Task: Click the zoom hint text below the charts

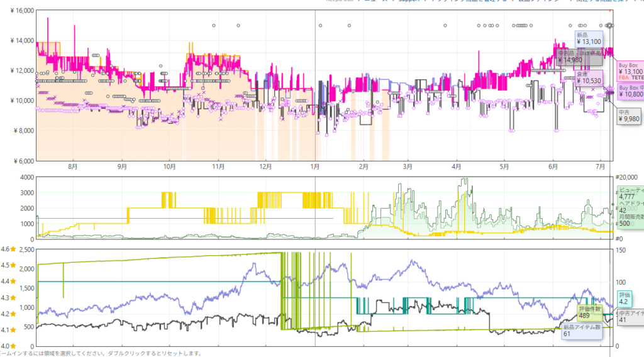Action: tap(101, 353)
